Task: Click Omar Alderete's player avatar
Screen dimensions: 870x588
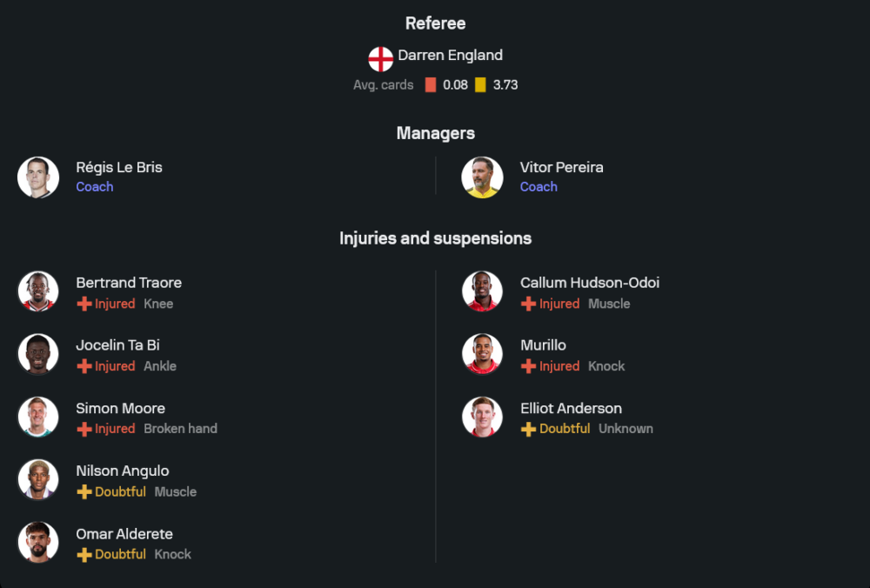Action: pos(38,543)
